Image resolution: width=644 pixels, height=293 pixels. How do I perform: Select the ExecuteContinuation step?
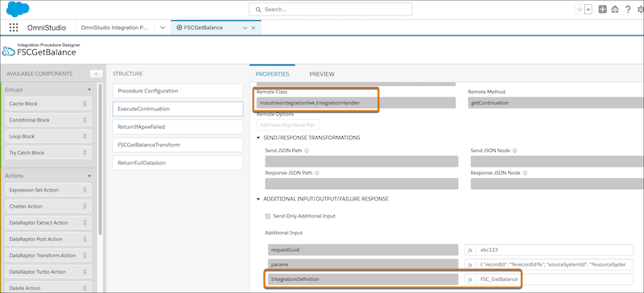(178, 109)
